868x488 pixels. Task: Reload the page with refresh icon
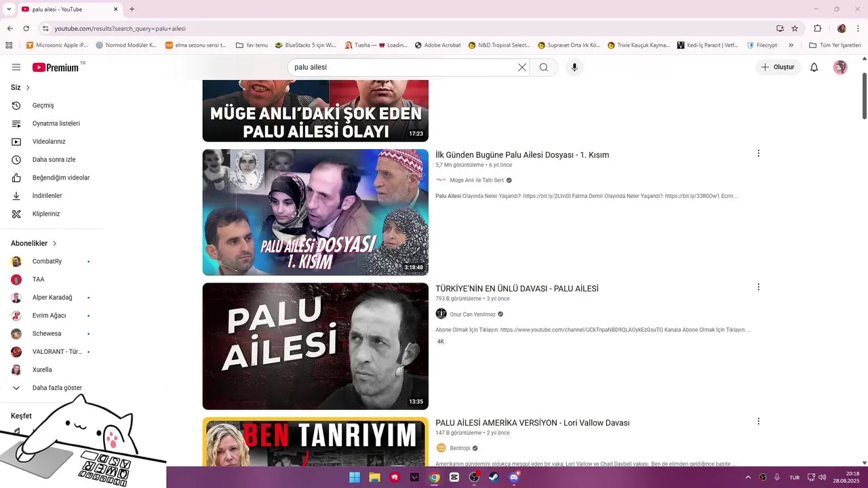26,28
